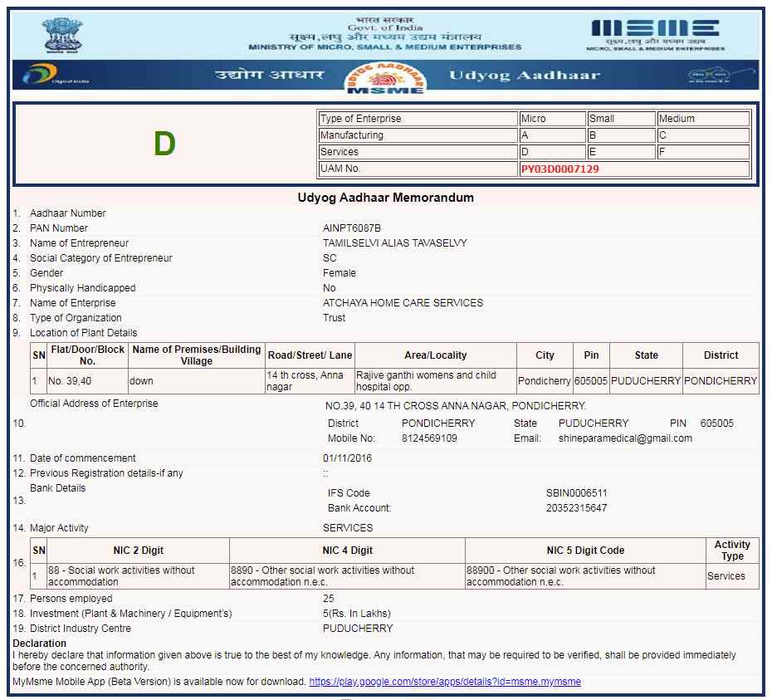Click the persons employed value 25
The height and width of the screenshot is (700, 772).
(329, 599)
